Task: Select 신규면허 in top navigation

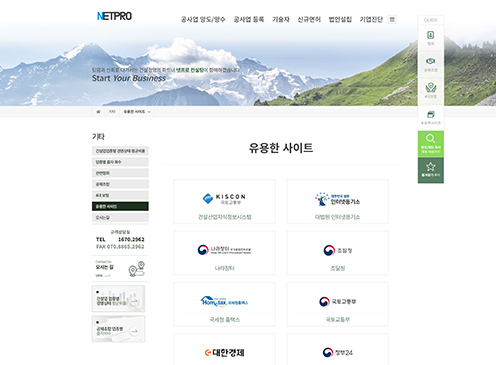Action: (309, 20)
